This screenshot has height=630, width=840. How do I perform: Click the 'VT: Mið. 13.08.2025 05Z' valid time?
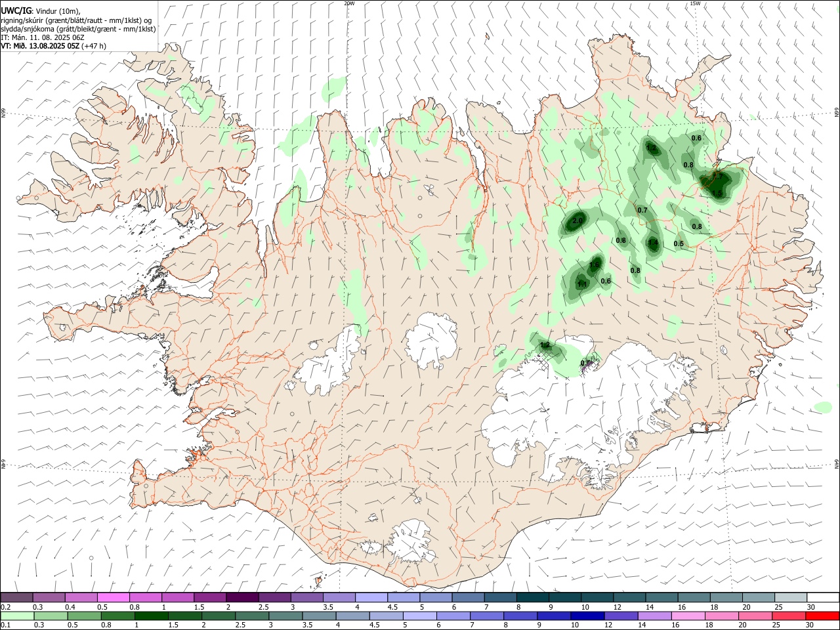point(40,46)
